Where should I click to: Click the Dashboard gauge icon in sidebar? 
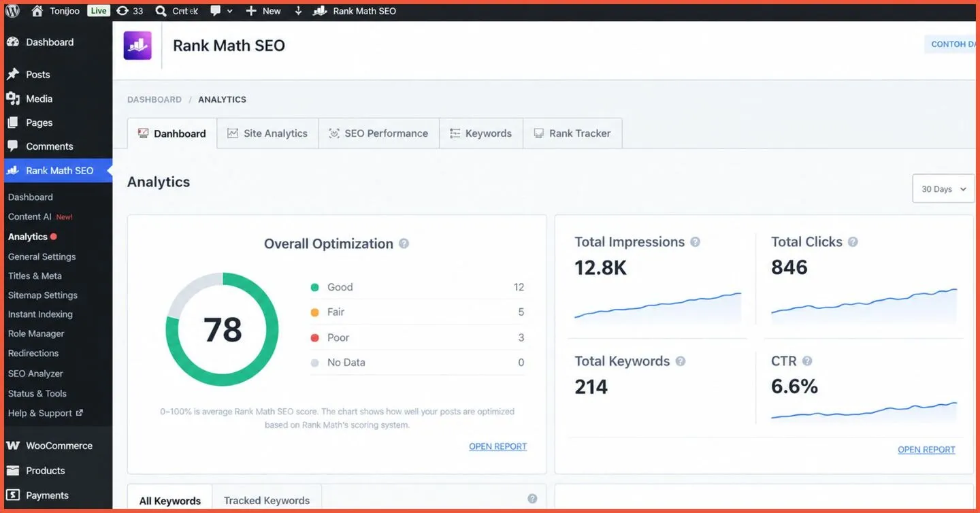pos(12,42)
